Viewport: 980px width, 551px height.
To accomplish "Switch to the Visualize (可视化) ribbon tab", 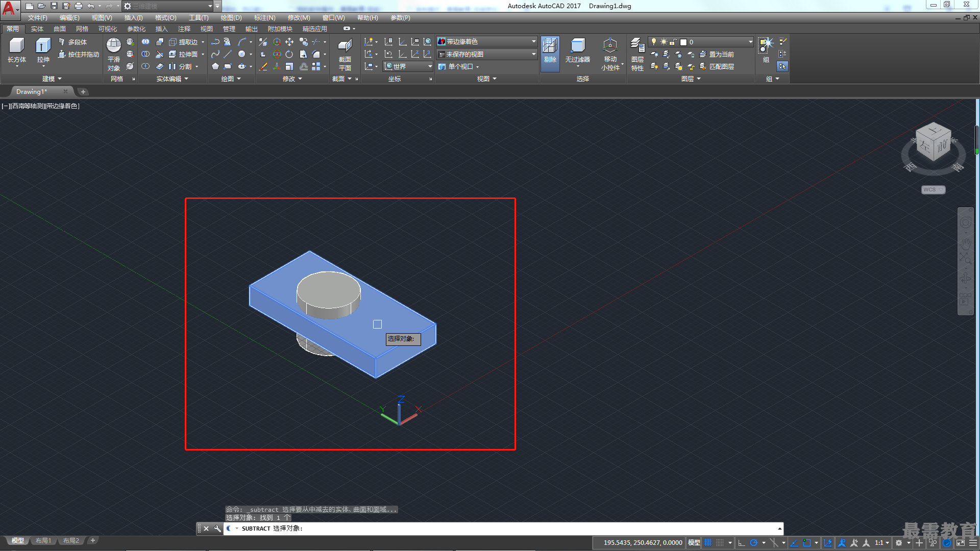I will pyautogui.click(x=108, y=29).
